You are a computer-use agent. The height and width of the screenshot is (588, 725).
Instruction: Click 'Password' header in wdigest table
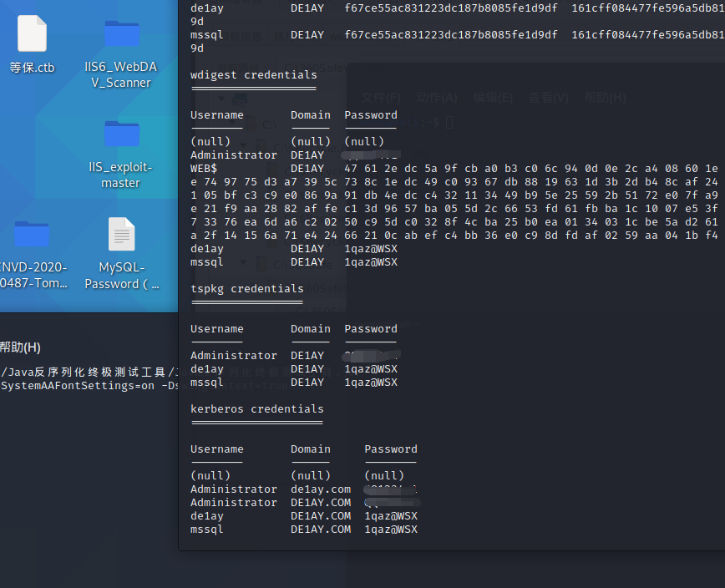point(371,115)
